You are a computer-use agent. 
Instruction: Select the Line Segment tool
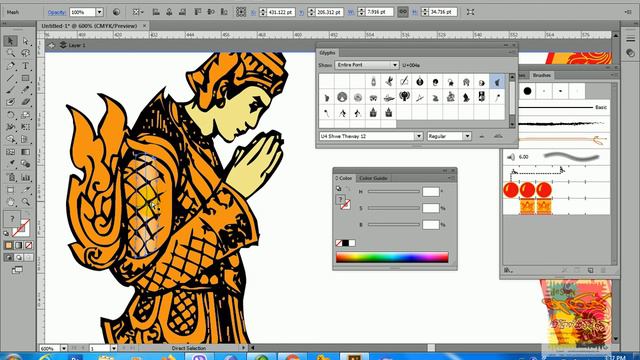pyautogui.click(x=11, y=78)
